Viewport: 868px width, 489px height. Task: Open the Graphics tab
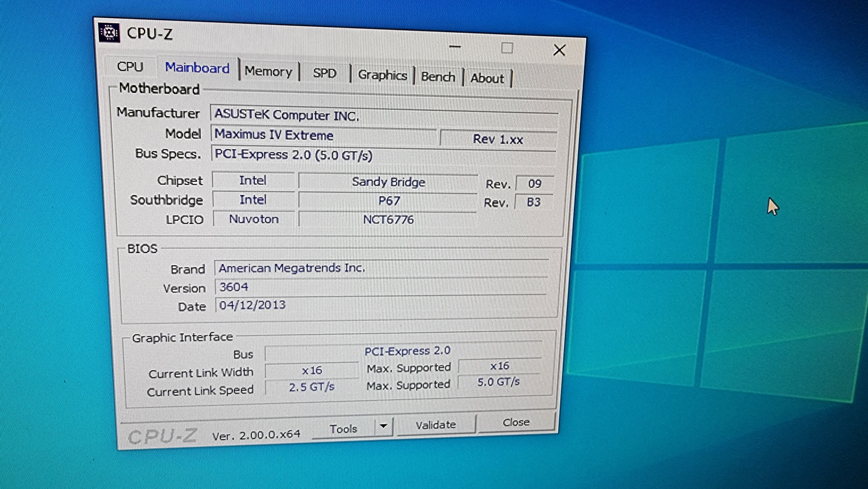click(382, 75)
